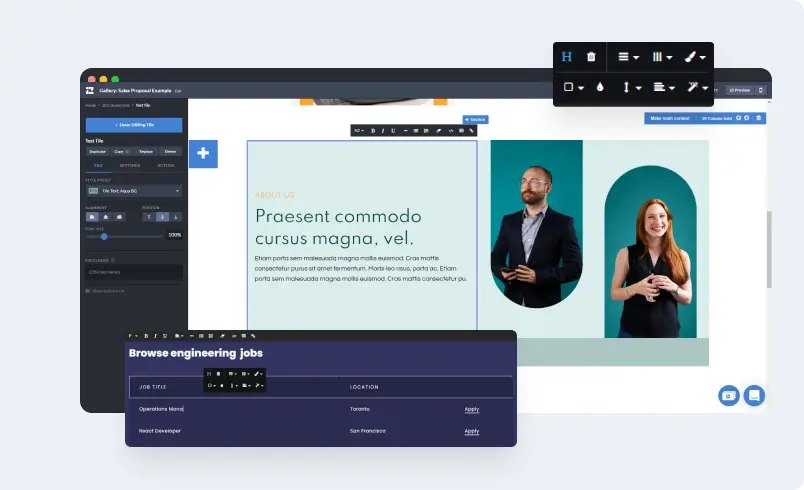Click the JOB TITLE column header

[153, 387]
